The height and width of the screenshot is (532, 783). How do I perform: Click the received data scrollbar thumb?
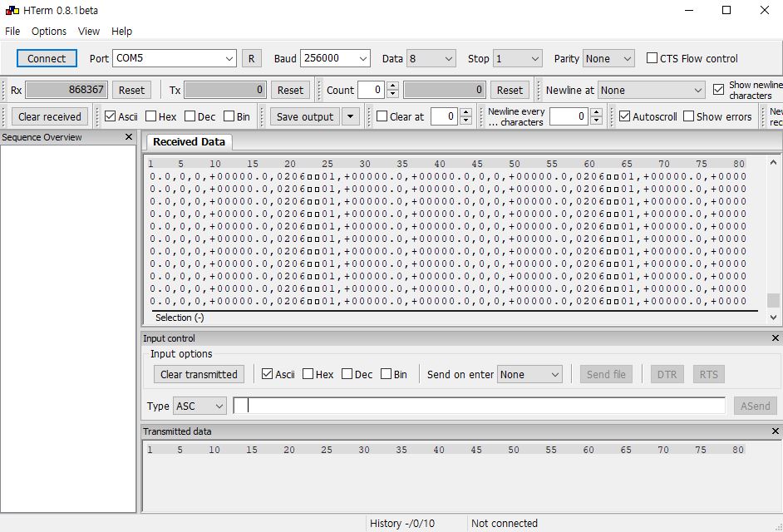pos(774,300)
